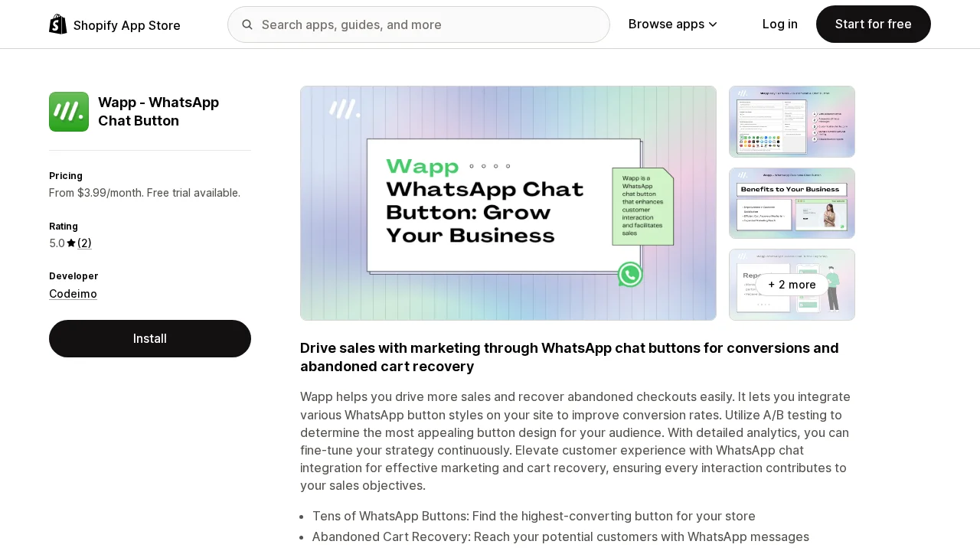Open the Benefits to Your Business thumbnail

[792, 204]
